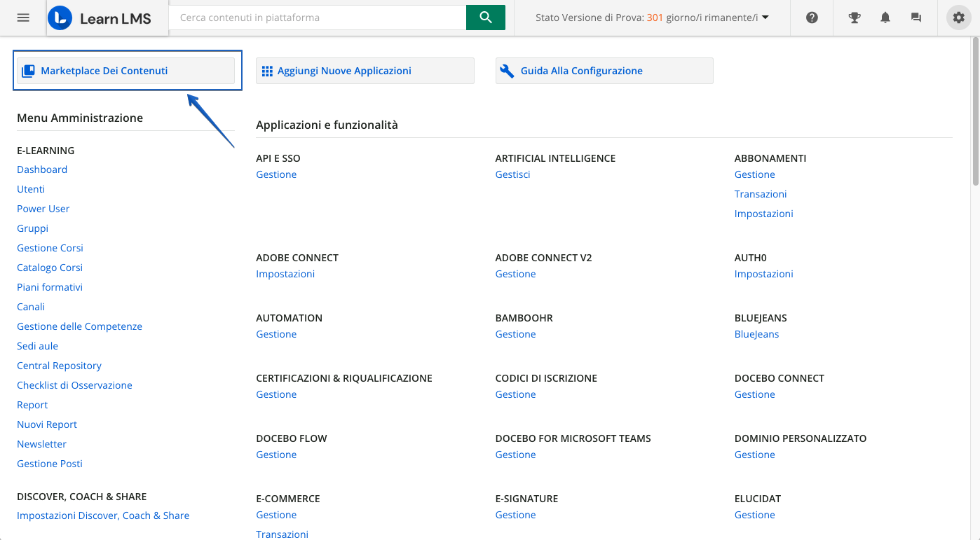This screenshot has height=540, width=980.
Task: Open Gestione under E-Commerce
Action: tap(276, 515)
